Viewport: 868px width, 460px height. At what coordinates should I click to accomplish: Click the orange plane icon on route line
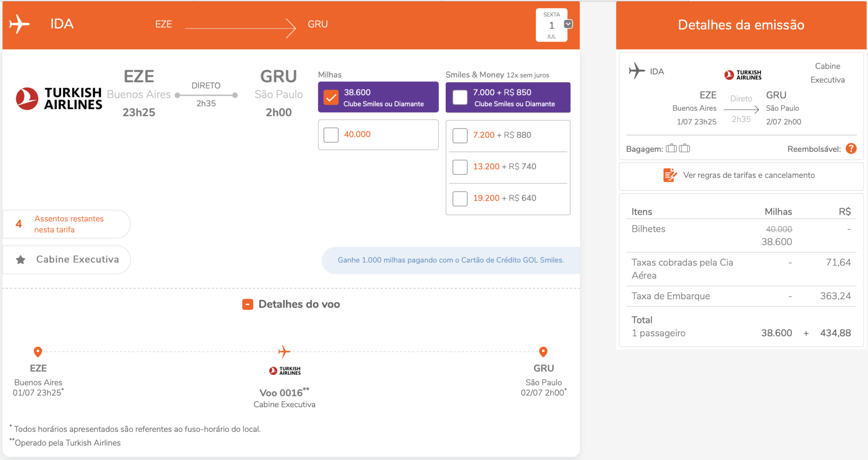click(x=284, y=352)
